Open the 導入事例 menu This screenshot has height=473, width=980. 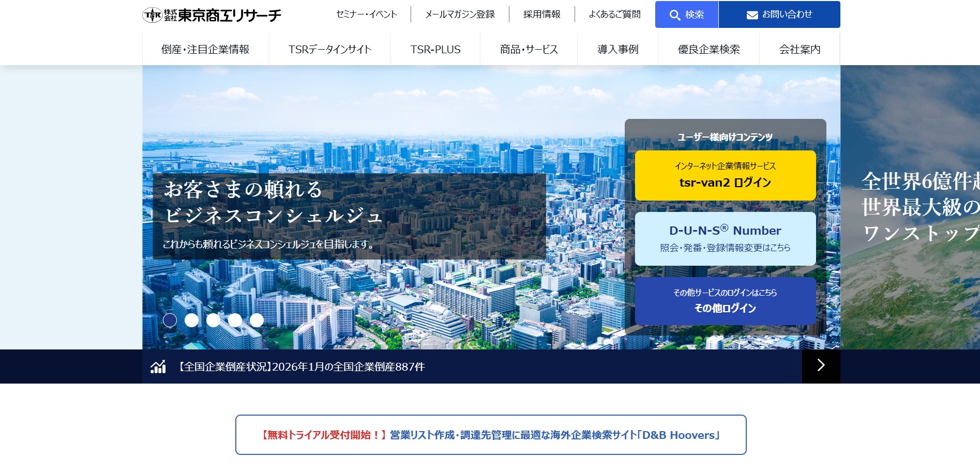click(618, 49)
